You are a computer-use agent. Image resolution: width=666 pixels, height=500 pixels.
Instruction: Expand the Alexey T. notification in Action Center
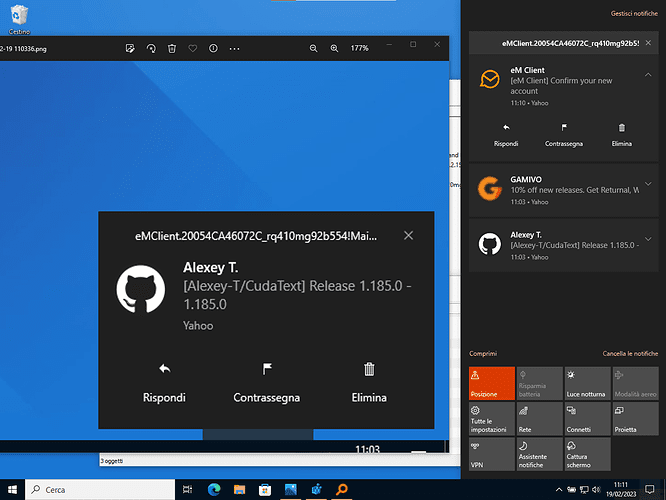648,239
